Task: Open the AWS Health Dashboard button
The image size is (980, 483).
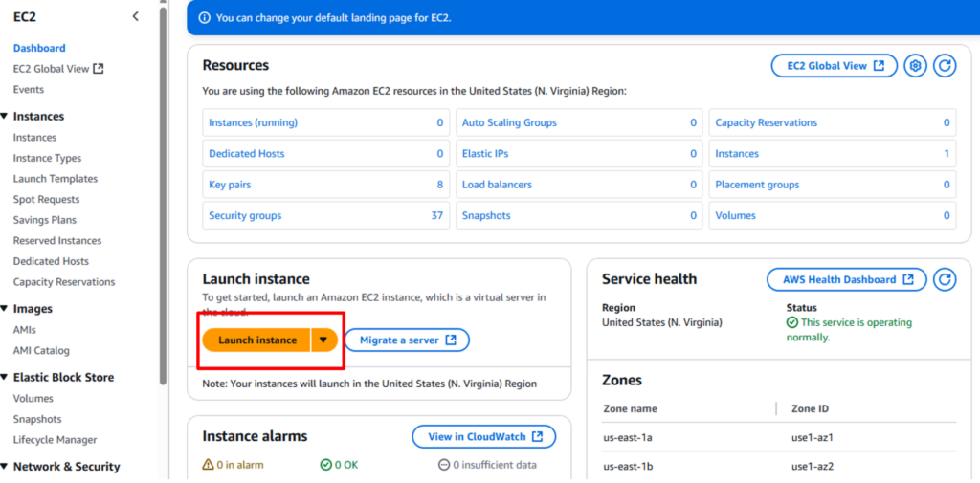Action: [847, 280]
